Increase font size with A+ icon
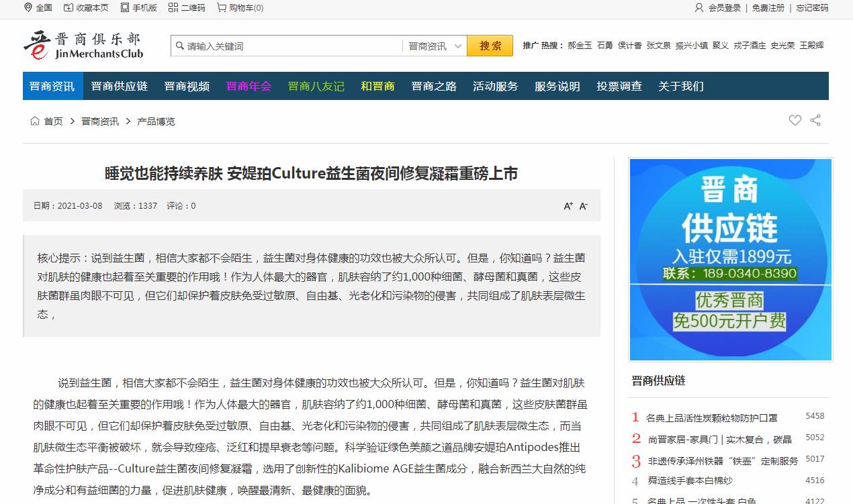 point(568,206)
